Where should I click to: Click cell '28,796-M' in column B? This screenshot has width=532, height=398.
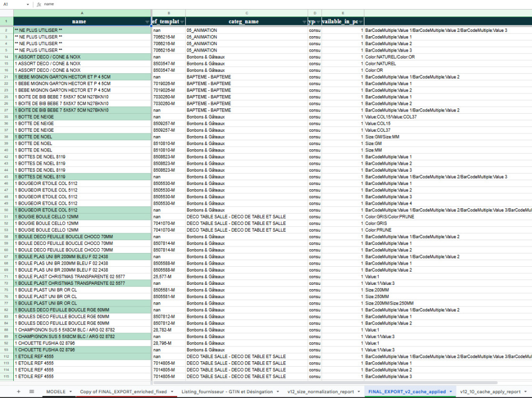pyautogui.click(x=169, y=343)
